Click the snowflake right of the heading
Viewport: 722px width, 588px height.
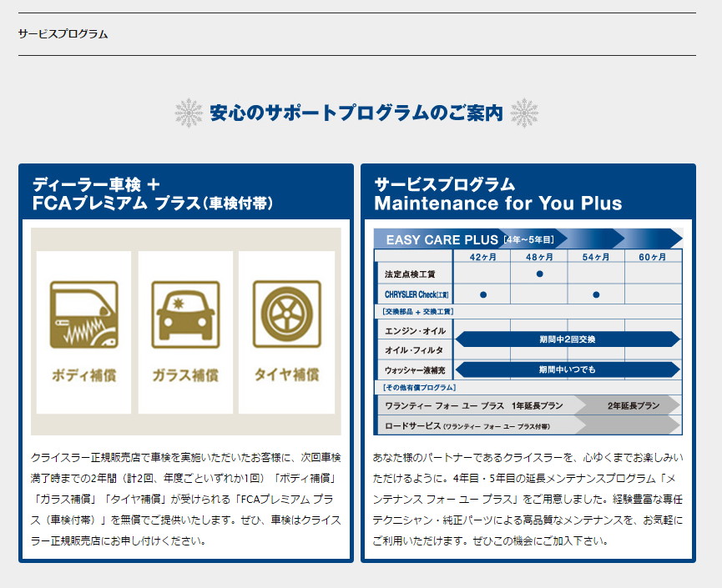(x=524, y=113)
